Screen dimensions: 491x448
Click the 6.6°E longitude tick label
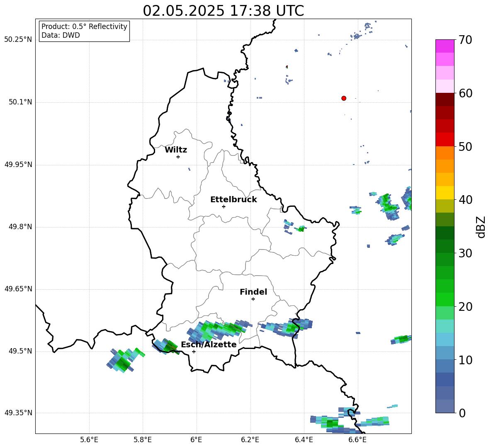click(357, 440)
